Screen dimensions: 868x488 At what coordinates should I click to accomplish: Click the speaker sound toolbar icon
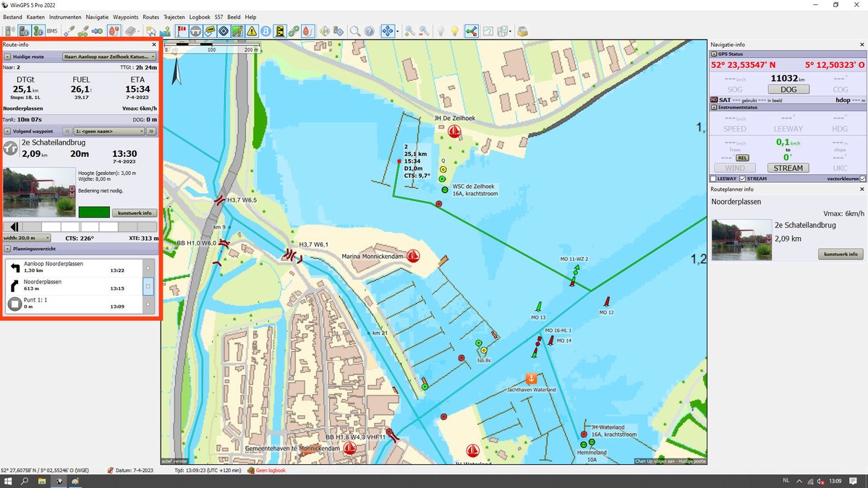[x=325, y=31]
